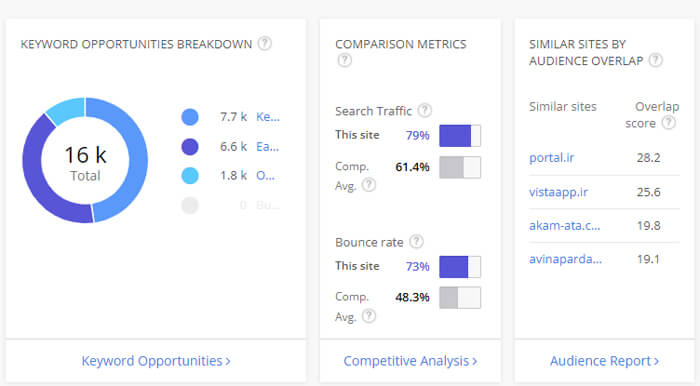The image size is (700, 386).
Task: Open the Audience Report link
Action: (x=604, y=361)
